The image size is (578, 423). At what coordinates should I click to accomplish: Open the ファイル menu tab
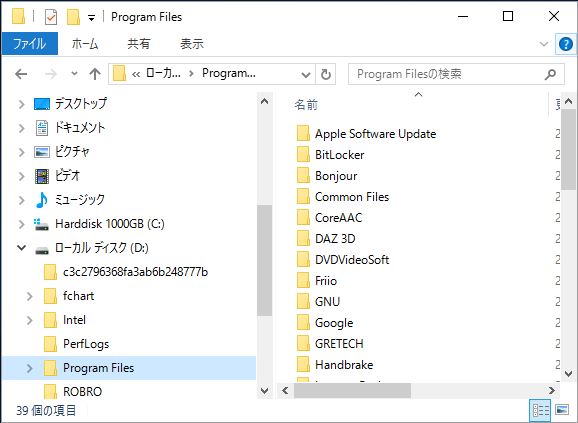coord(30,43)
